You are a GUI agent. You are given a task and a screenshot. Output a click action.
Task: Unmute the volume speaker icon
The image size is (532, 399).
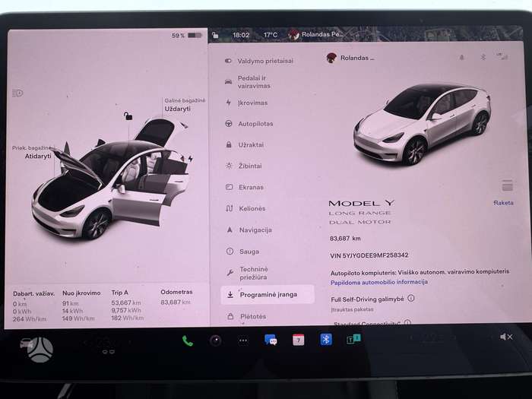point(506,337)
